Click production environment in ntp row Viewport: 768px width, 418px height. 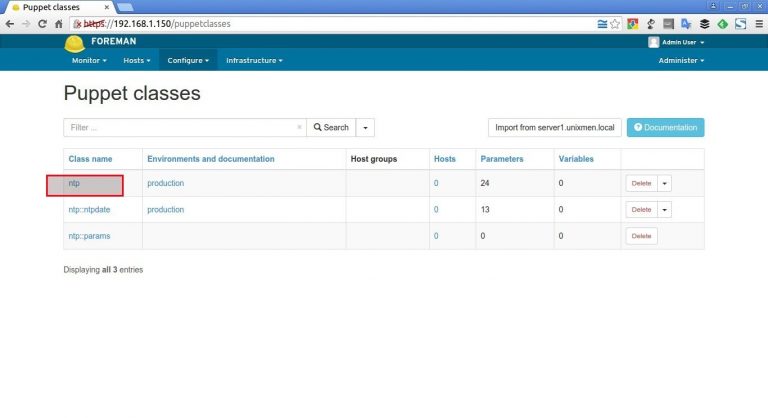(x=166, y=183)
